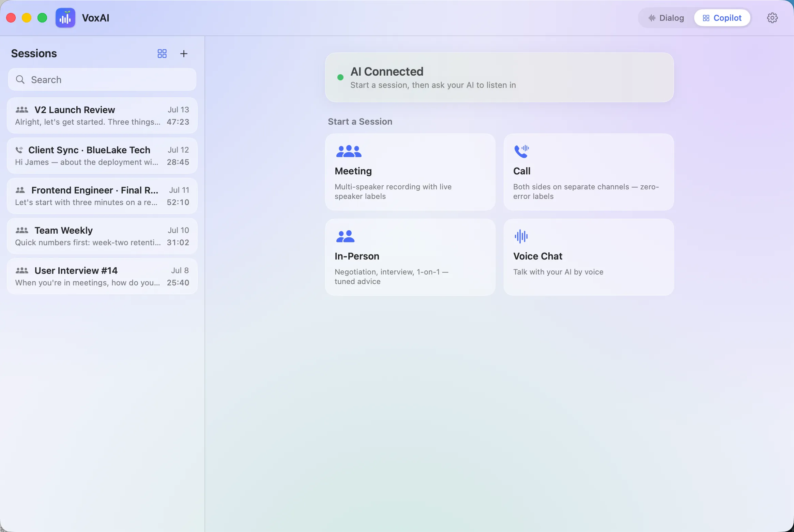Minimize the window with yellow button
Screen dimensions: 794x532
pyautogui.click(x=27, y=18)
